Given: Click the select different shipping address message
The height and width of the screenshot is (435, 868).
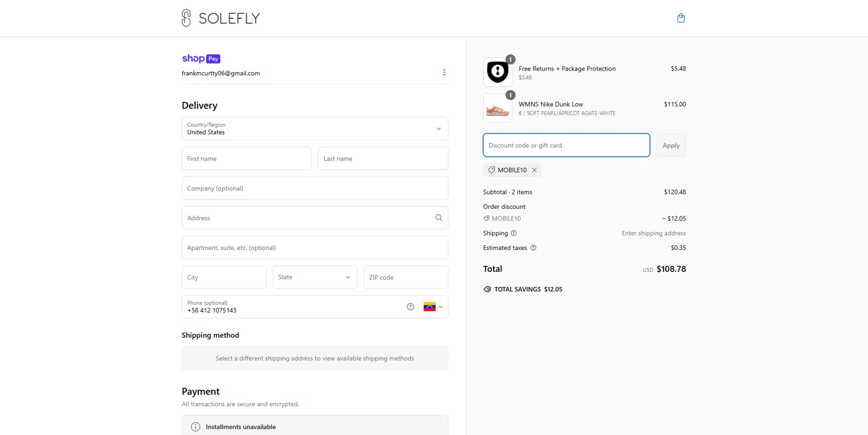Looking at the screenshot, I should (315, 359).
